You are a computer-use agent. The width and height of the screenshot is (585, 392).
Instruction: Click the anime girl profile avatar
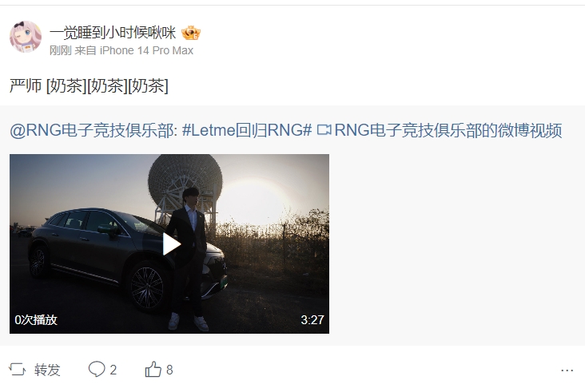click(26, 37)
